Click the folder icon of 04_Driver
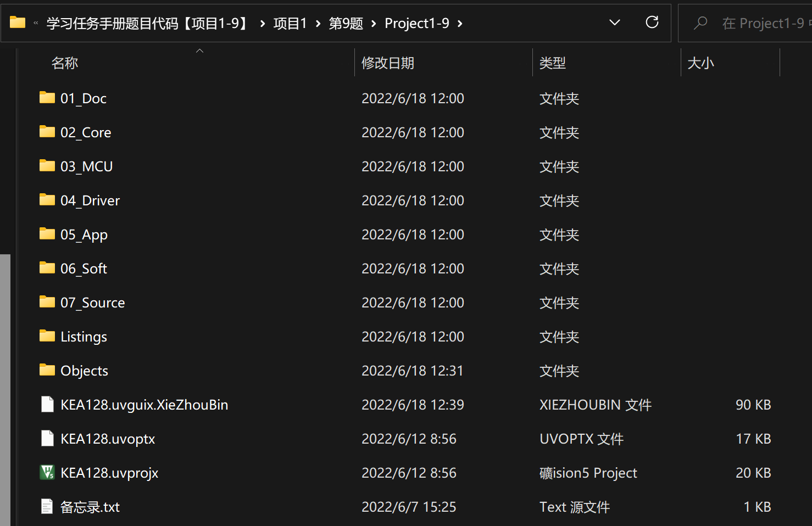The image size is (812, 526). tap(47, 200)
